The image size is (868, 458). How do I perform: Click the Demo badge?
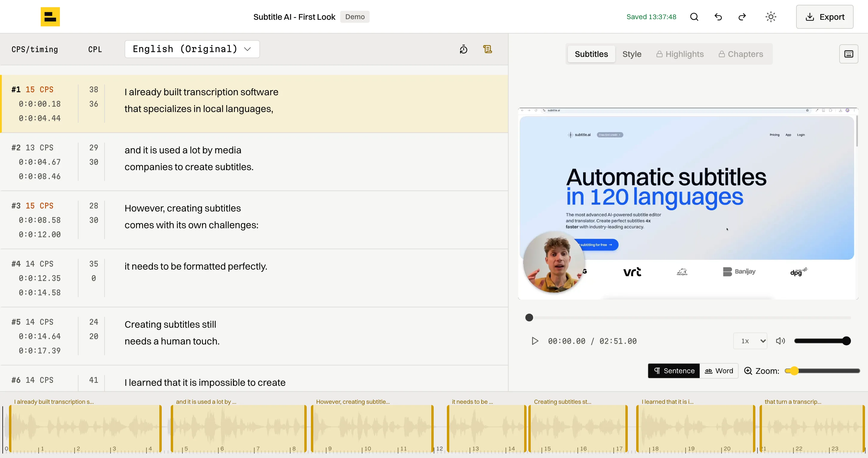pos(355,17)
